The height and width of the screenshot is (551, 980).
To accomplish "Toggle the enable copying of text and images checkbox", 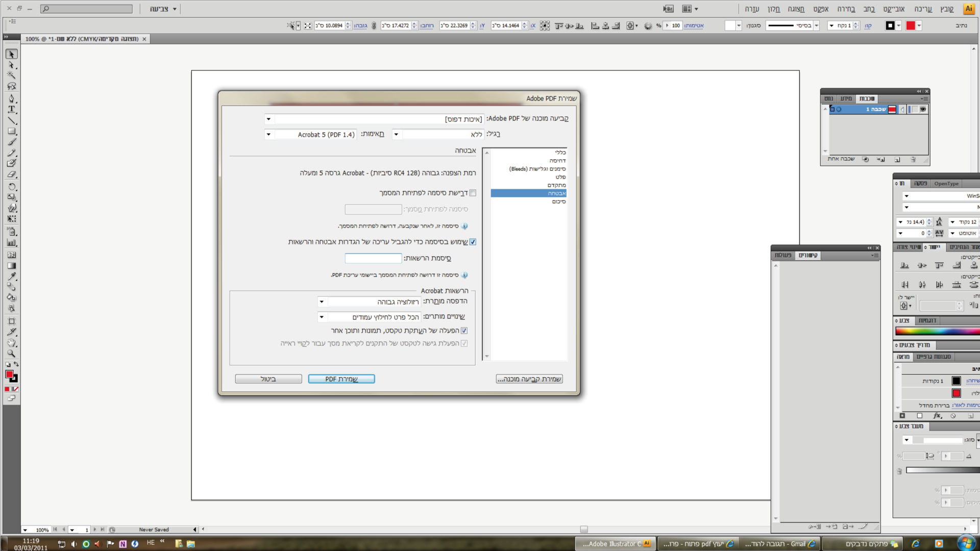I will 464,331.
